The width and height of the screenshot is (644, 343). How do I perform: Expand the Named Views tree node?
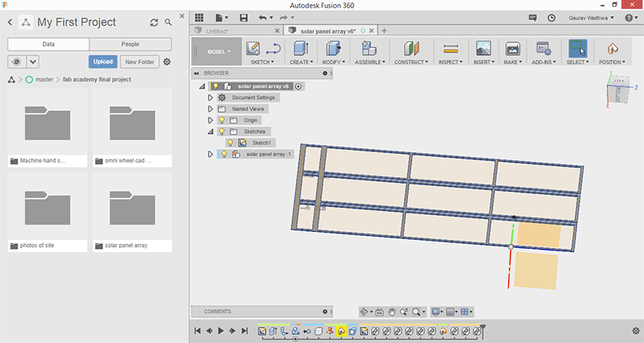(210, 109)
